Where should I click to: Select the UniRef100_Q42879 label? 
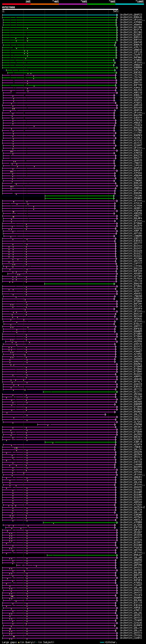pos(131,226)
